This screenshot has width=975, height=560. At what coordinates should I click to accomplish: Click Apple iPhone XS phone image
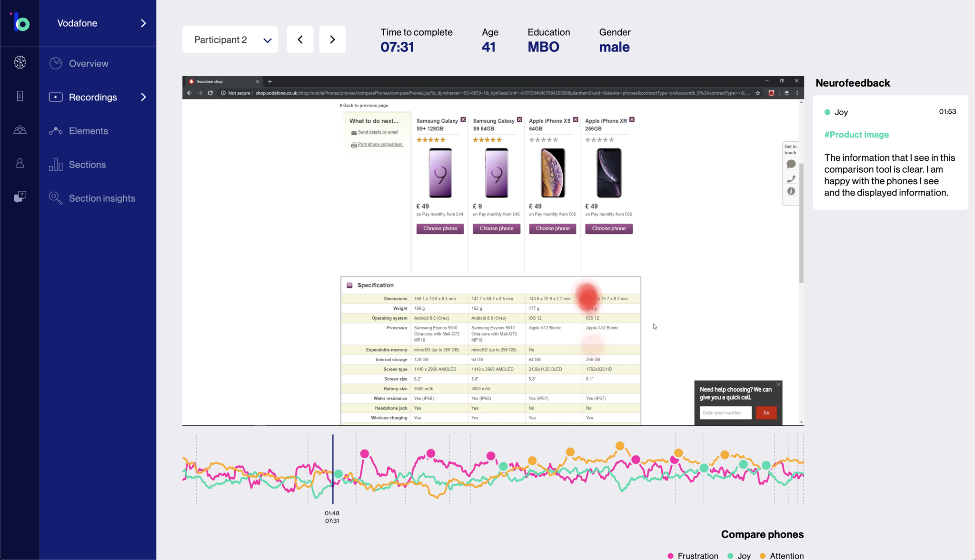pyautogui.click(x=553, y=173)
